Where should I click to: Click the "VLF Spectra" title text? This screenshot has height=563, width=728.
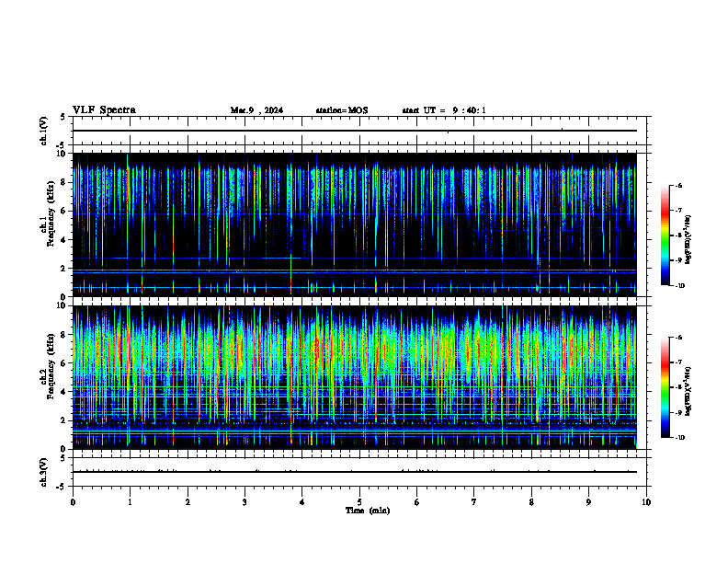coord(104,110)
